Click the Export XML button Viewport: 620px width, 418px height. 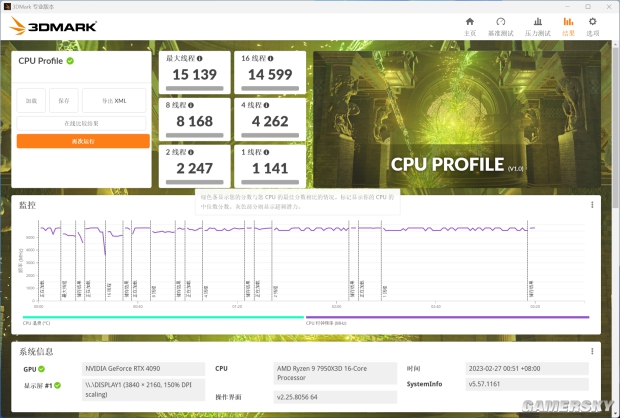pyautogui.click(x=114, y=101)
